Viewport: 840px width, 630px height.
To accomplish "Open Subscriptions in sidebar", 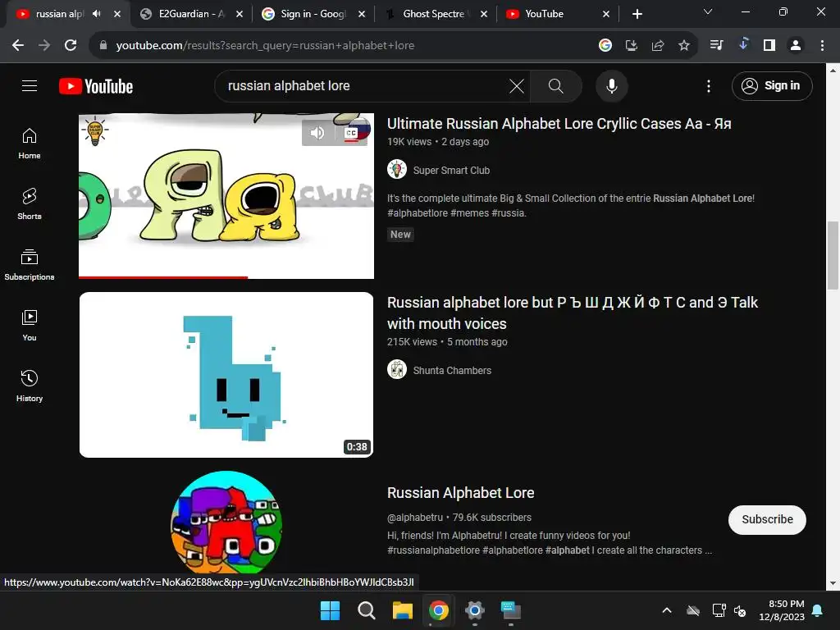I will pos(30,265).
